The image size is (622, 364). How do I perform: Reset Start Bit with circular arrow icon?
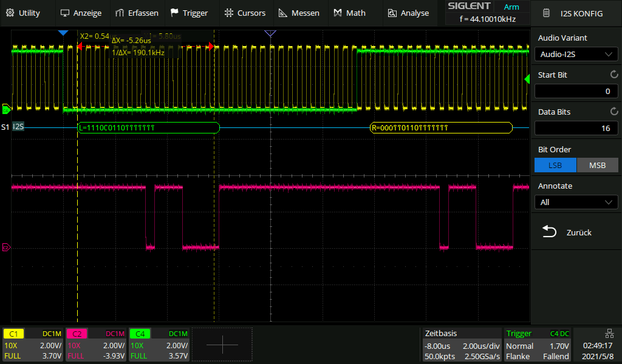(613, 75)
